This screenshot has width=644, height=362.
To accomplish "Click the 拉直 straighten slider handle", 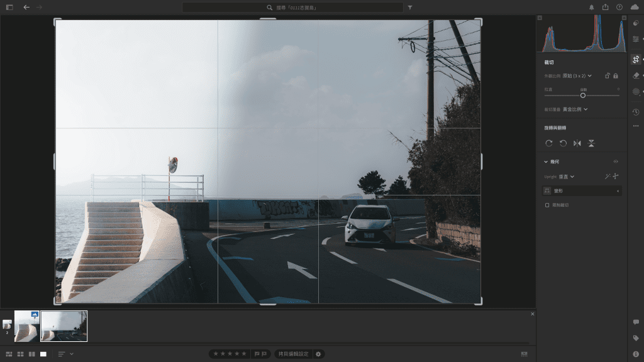I will click(583, 96).
